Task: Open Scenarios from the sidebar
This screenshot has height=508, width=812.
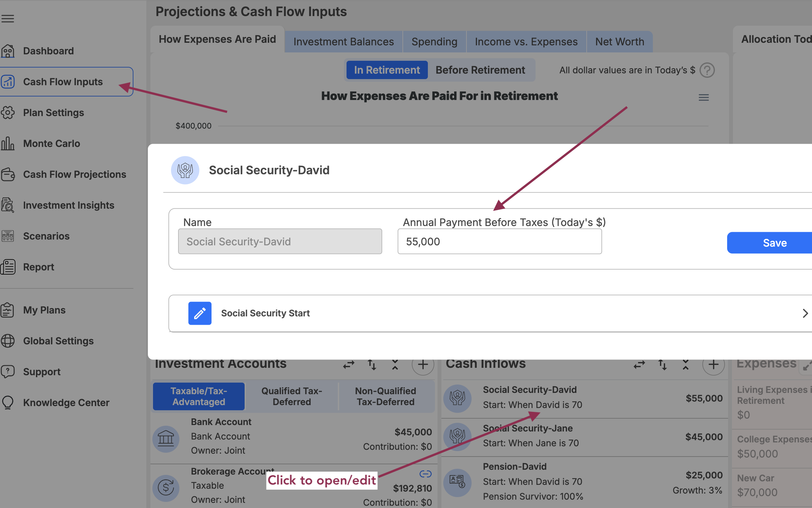Action: click(46, 236)
